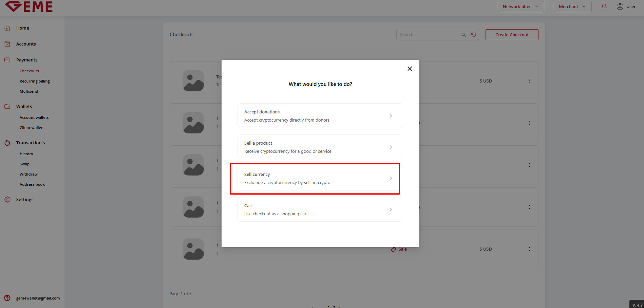This screenshot has height=308, width=644.
Task: Pick the Sell currency option
Action: (320, 178)
